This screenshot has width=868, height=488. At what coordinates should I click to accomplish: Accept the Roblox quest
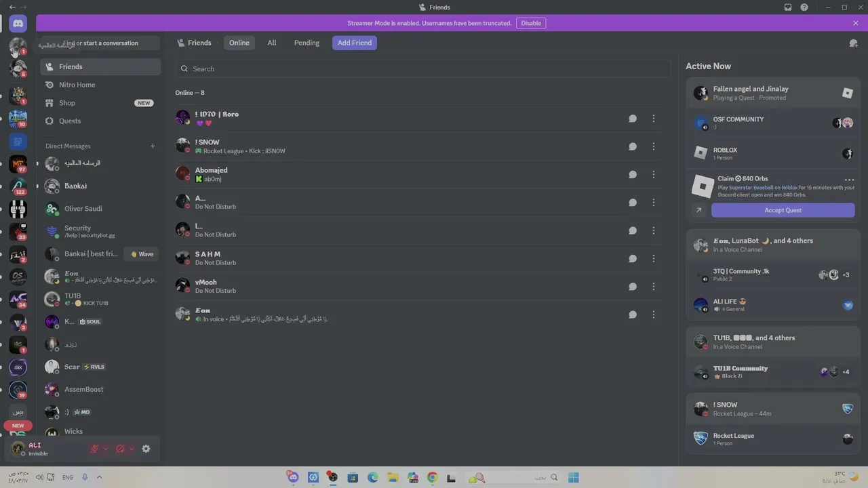[783, 210]
